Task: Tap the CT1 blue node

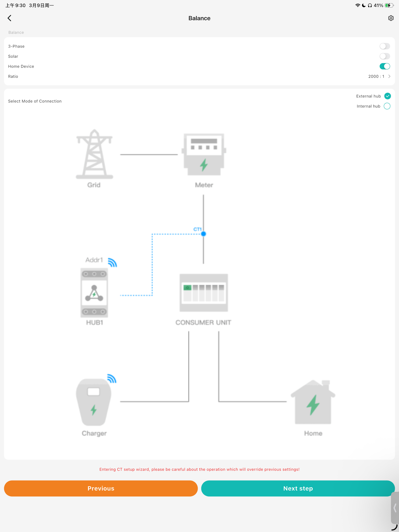Action: 203,234
